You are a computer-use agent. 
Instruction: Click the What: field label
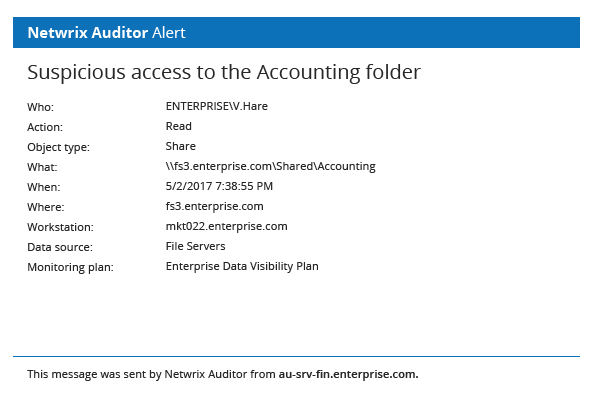[x=42, y=167]
